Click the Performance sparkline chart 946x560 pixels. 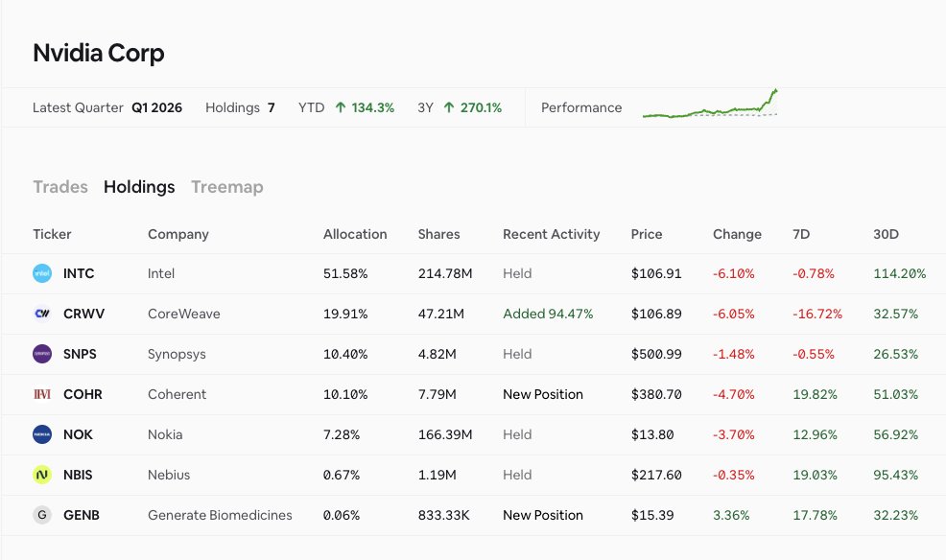710,104
